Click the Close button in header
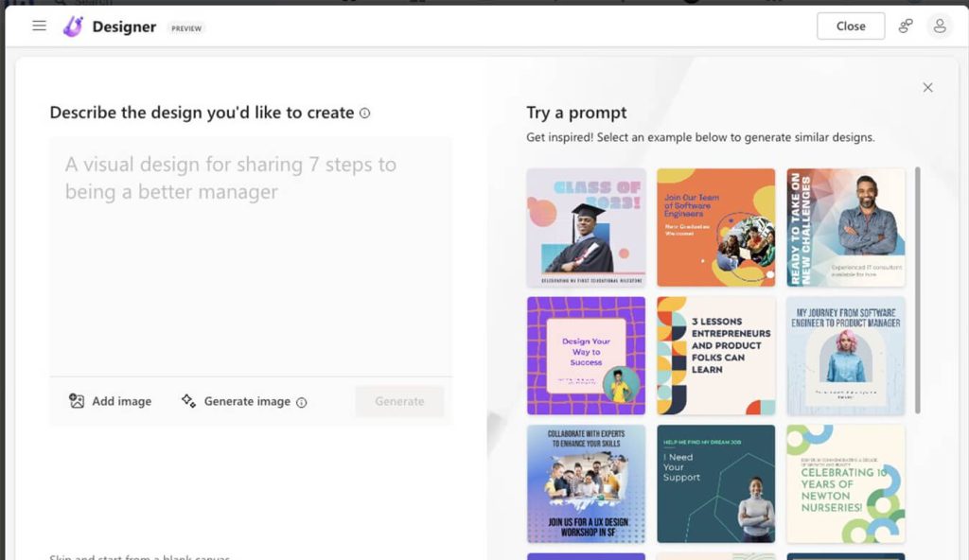Image resolution: width=969 pixels, height=560 pixels. pyautogui.click(x=850, y=26)
